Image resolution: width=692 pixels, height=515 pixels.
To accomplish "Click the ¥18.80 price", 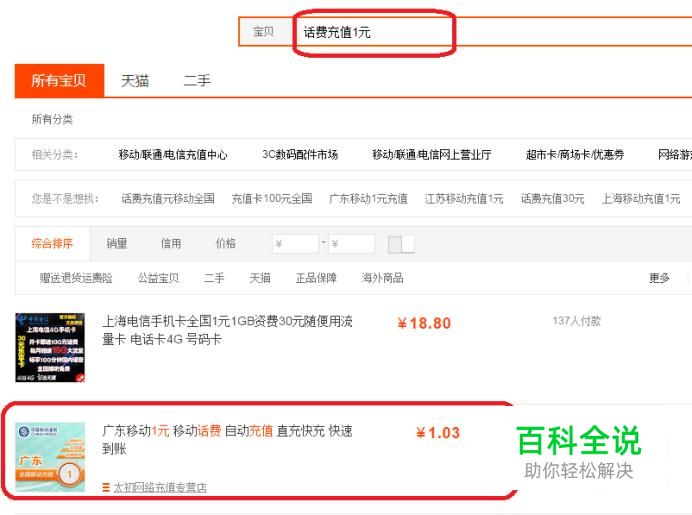I will 424,323.
